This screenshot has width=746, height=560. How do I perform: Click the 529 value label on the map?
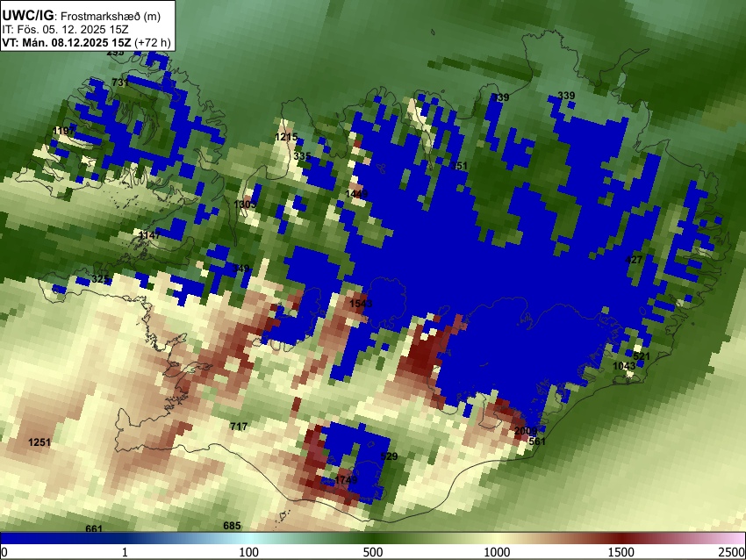389,456
